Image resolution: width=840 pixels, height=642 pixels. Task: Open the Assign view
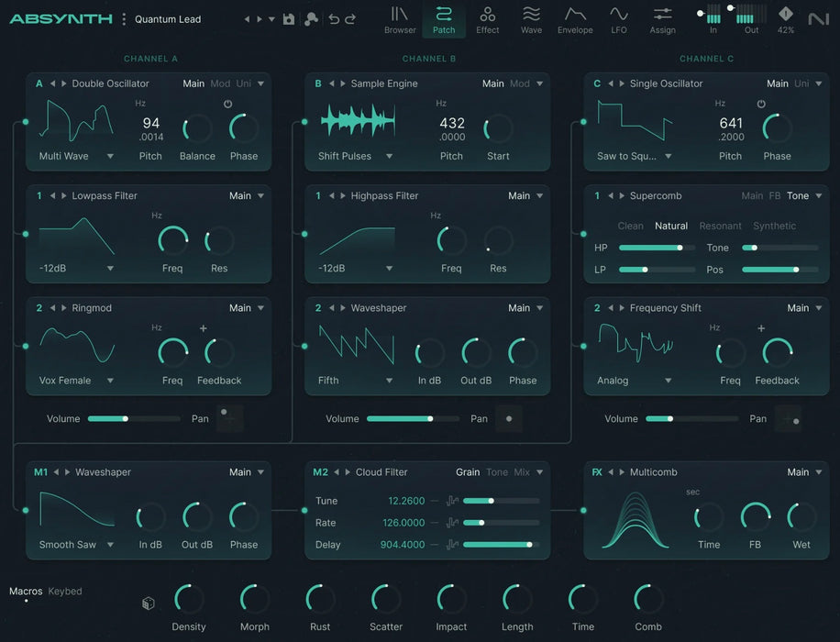pos(662,19)
